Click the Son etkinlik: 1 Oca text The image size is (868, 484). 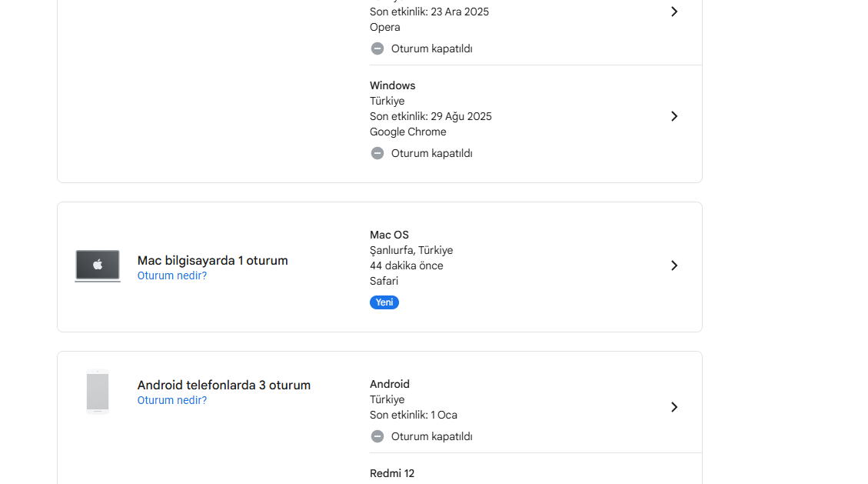(414, 415)
